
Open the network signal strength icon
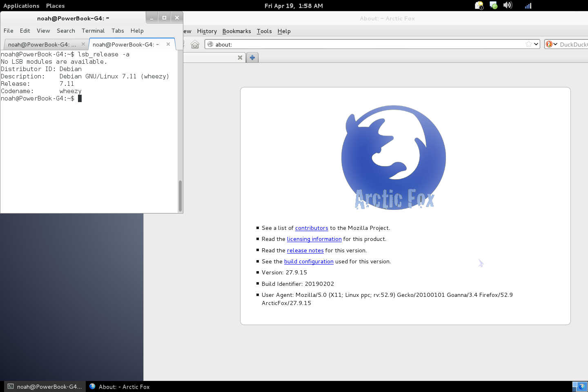tap(528, 5)
